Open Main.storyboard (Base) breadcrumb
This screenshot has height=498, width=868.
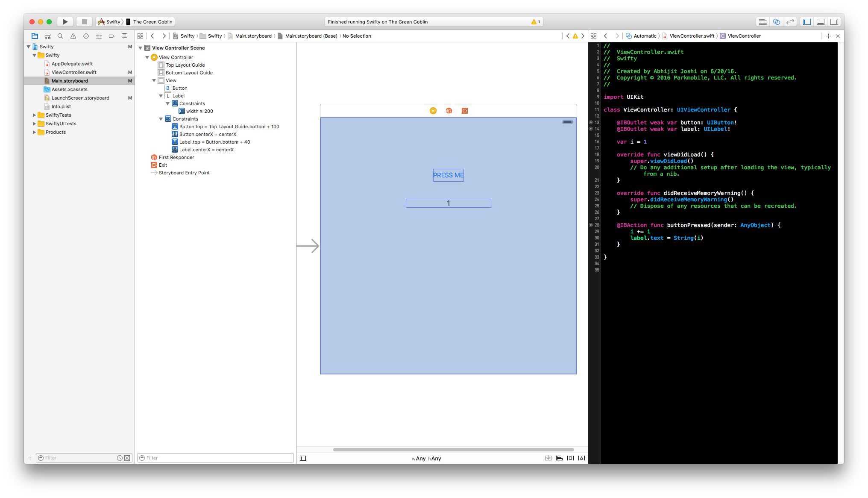(308, 36)
